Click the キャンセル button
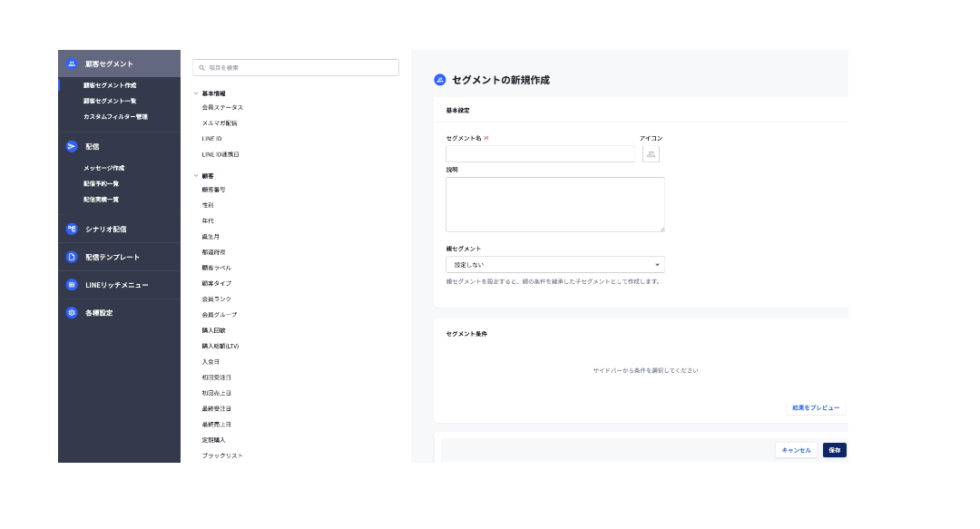 pos(796,450)
